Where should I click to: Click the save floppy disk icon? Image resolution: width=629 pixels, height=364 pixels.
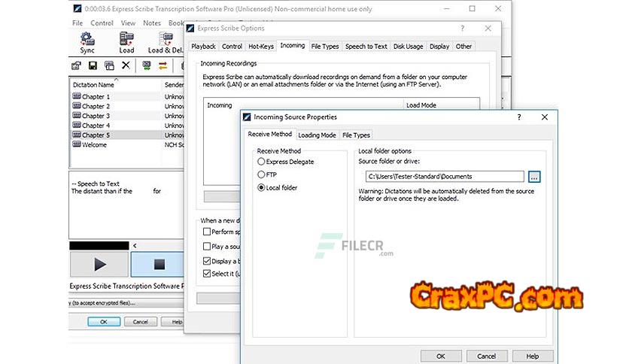click(x=93, y=65)
